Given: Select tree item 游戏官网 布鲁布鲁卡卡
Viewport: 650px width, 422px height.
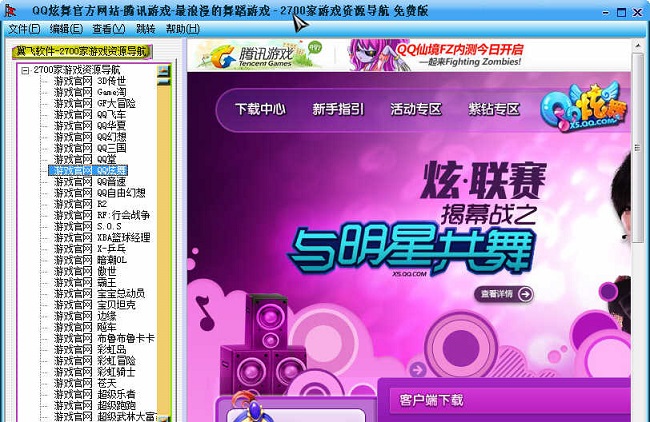Looking at the screenshot, I should pos(104,338).
